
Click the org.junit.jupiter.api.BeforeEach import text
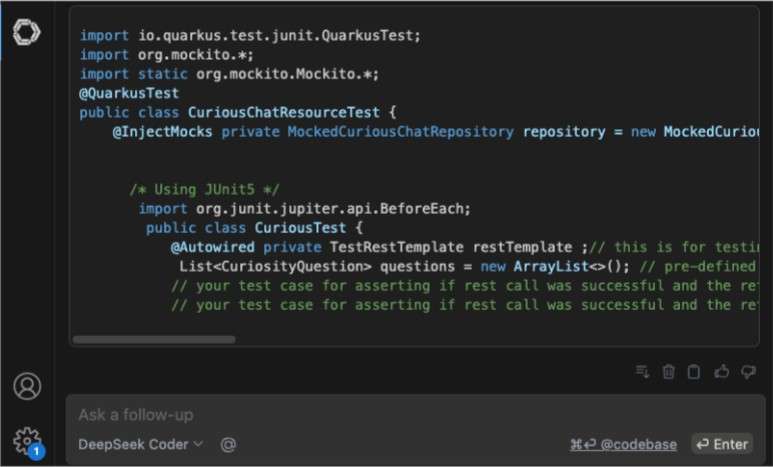coord(333,209)
